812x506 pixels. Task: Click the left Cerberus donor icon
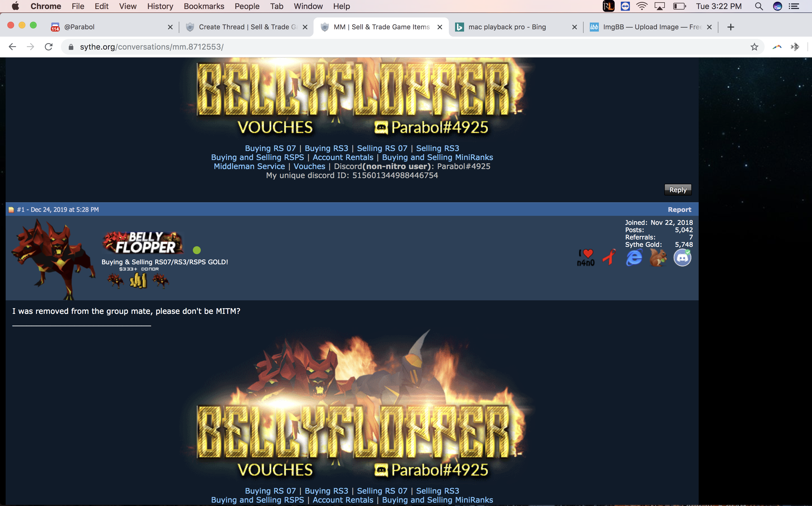click(x=116, y=280)
